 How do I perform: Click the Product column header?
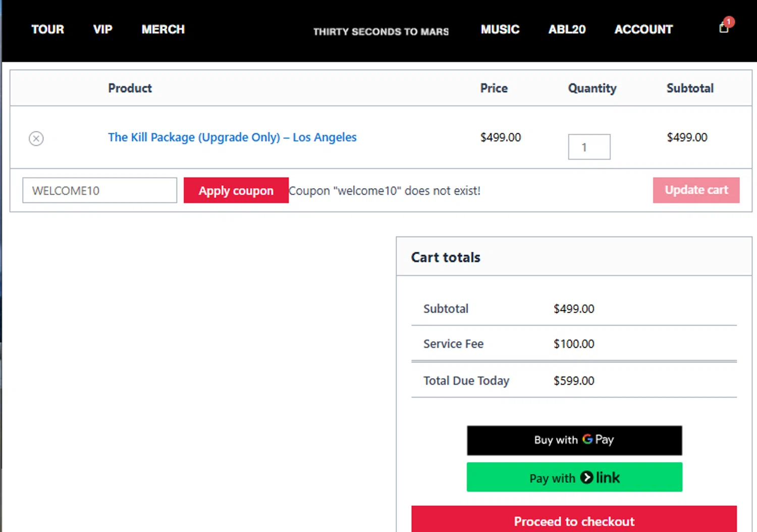[130, 88]
